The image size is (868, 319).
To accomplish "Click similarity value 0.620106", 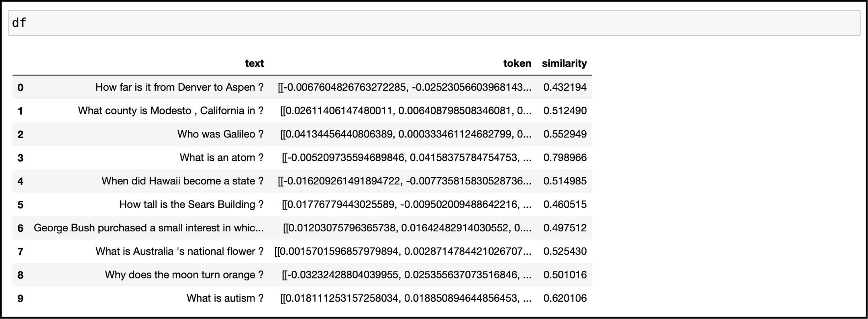I will [x=565, y=299].
